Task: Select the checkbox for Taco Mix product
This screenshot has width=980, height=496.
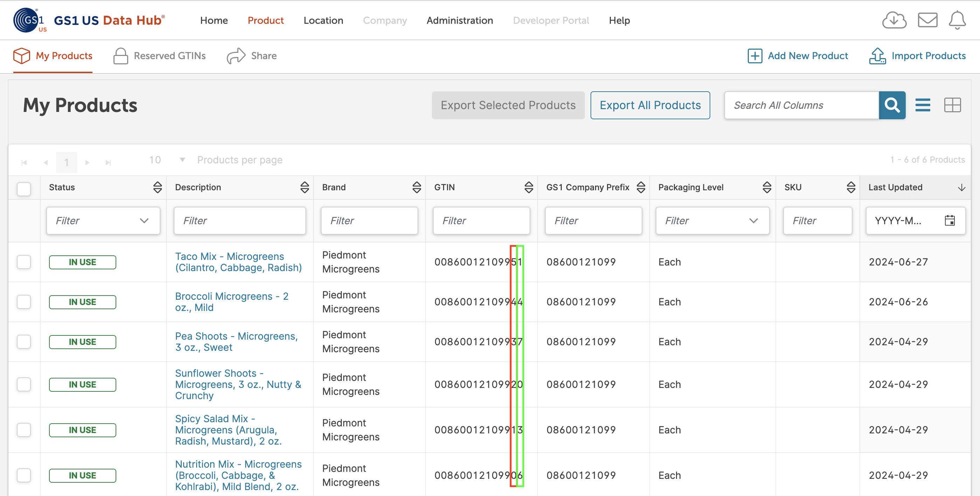Action: (23, 261)
